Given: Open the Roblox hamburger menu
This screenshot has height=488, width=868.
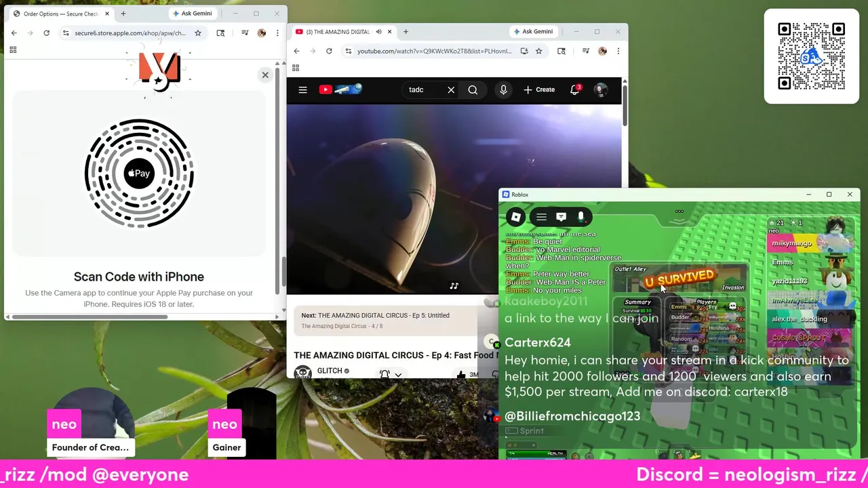Looking at the screenshot, I should point(541,217).
